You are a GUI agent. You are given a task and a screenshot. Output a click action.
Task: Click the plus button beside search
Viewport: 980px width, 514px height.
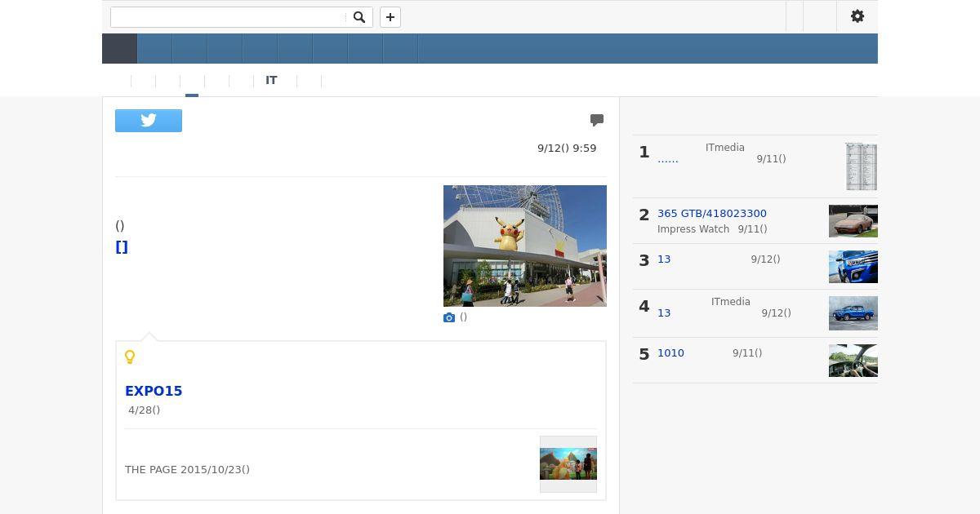coord(390,17)
